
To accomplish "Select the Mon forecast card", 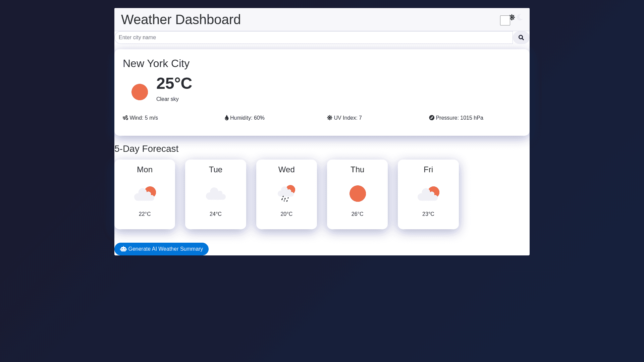I will 145,194.
